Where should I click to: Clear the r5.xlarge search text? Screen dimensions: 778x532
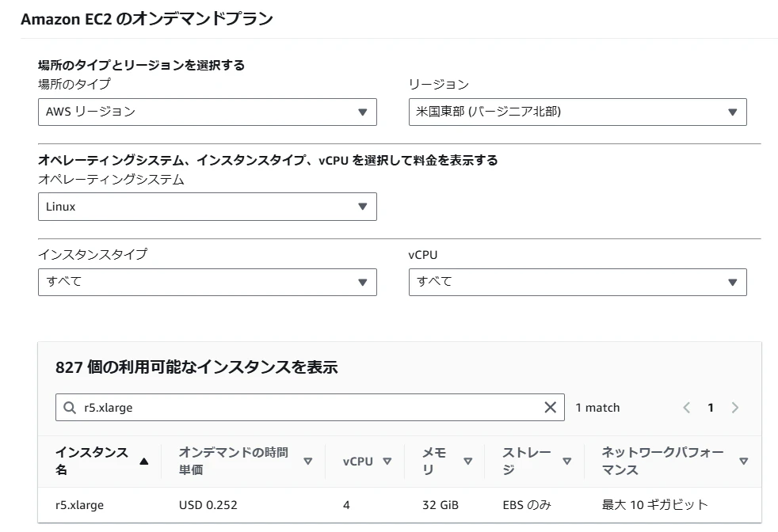[x=550, y=408]
